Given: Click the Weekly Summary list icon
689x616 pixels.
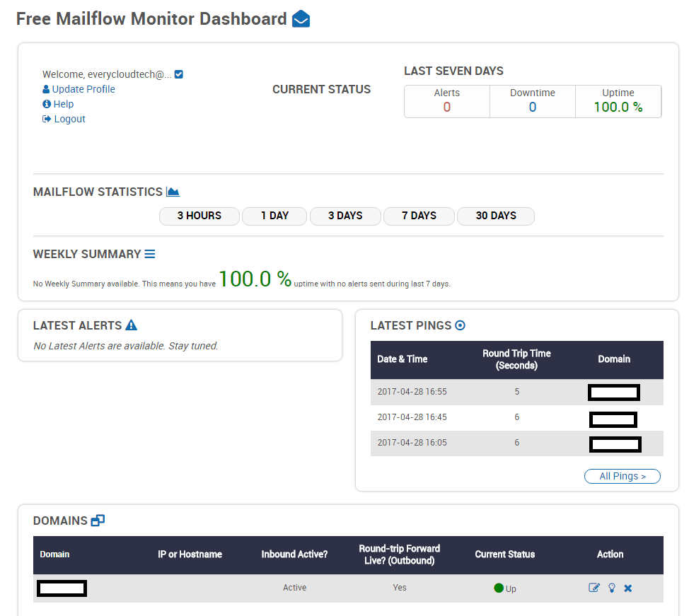Looking at the screenshot, I should coord(150,254).
